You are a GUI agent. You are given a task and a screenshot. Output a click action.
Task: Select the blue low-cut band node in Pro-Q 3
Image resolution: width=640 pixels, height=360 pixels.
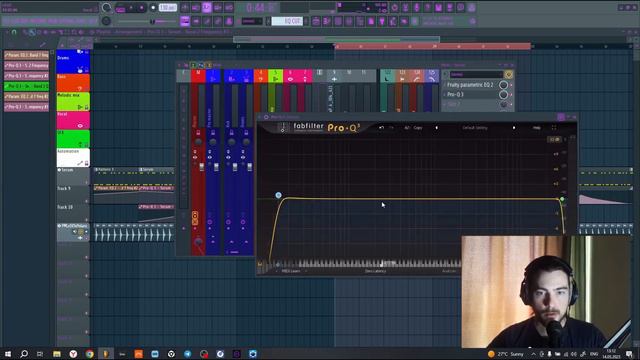[x=278, y=196]
